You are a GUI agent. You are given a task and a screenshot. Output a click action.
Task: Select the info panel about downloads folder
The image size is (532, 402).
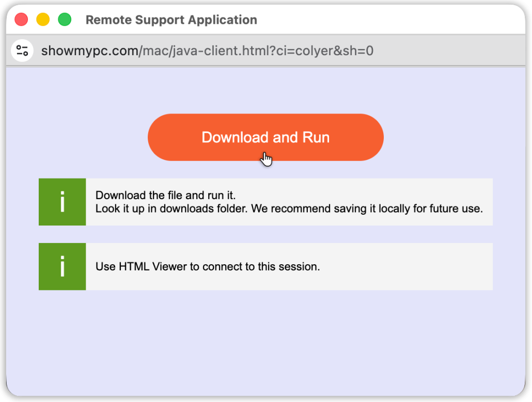pyautogui.click(x=289, y=202)
